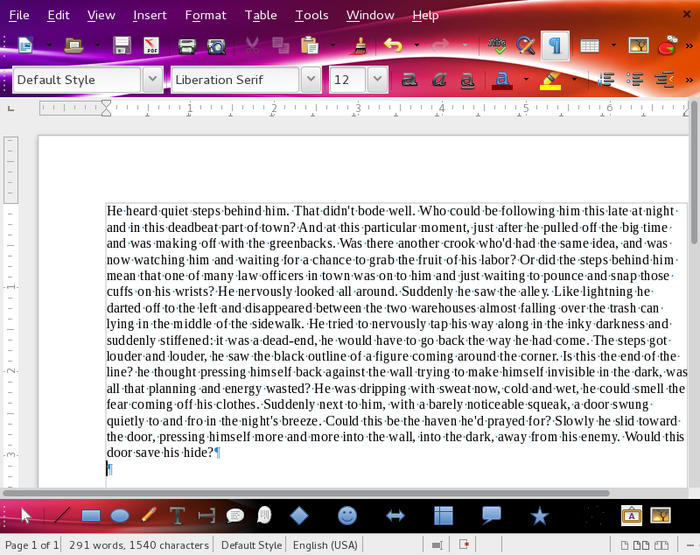Choose the Select arrow in drawing toolbar
This screenshot has width=700, height=555.
point(26,516)
